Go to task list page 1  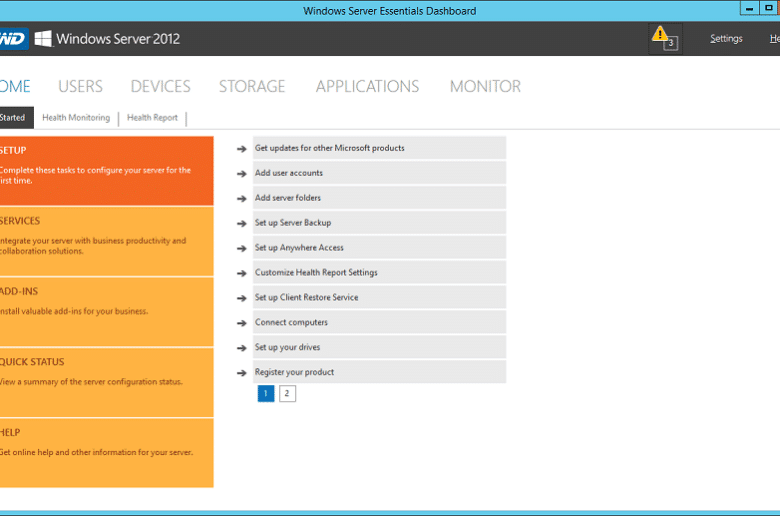[x=266, y=394]
